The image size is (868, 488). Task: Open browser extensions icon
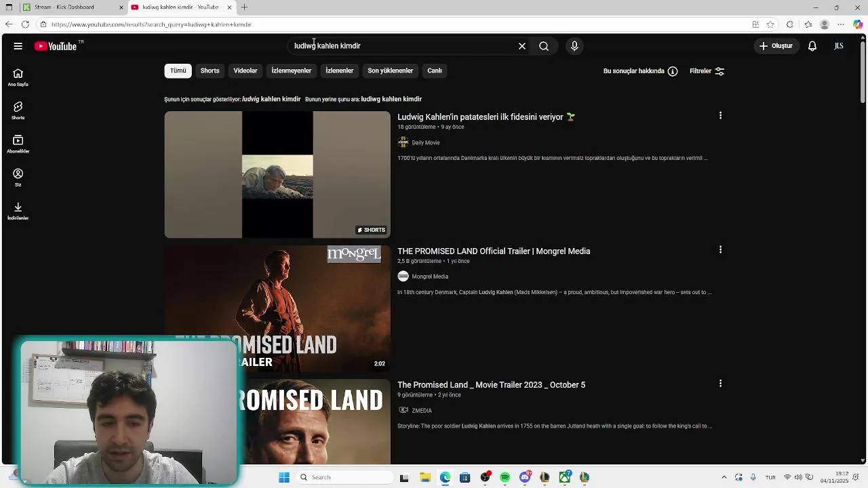(789, 24)
